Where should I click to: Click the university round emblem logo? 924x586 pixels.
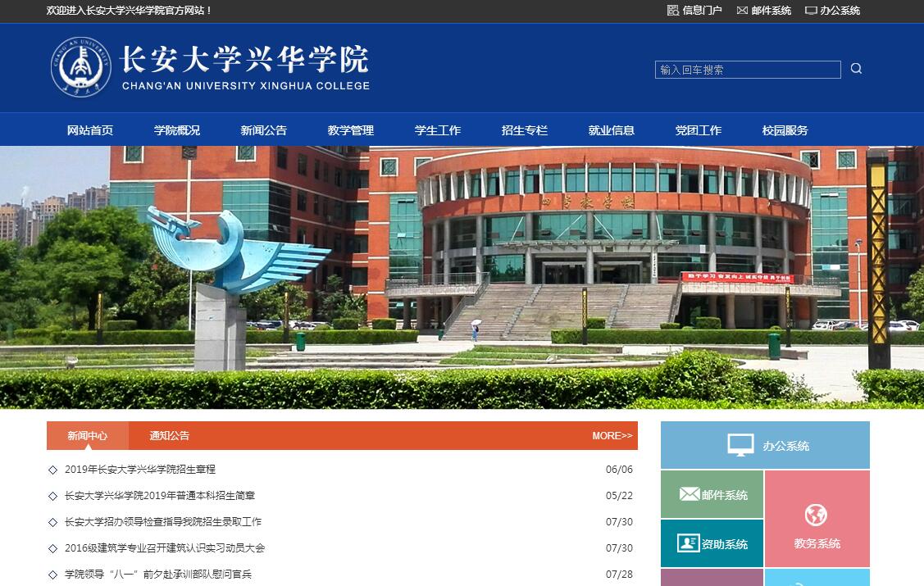point(80,67)
